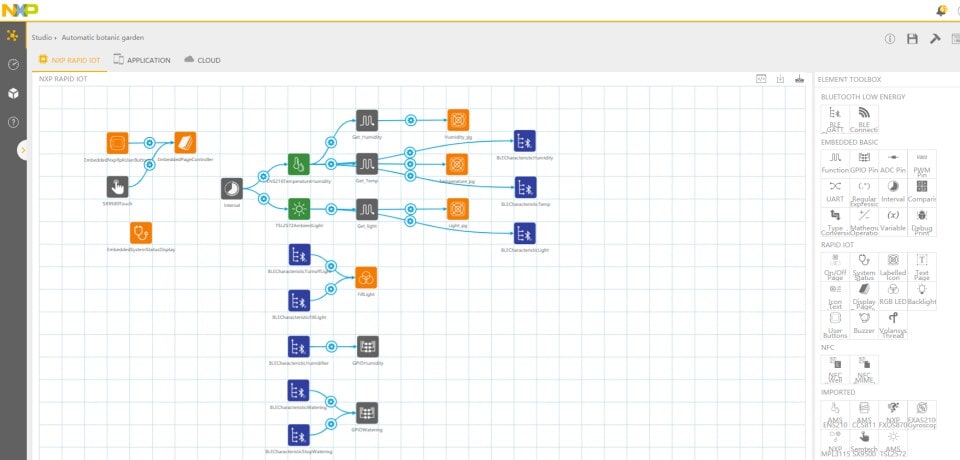Viewport: 960px width, 460px height.
Task: Open the notifications bell
Action: 941,10
